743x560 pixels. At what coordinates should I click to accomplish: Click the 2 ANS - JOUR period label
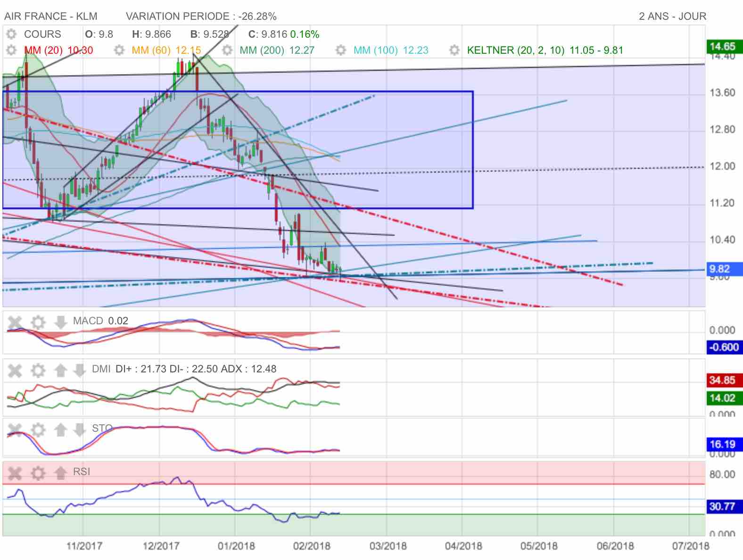tap(673, 16)
